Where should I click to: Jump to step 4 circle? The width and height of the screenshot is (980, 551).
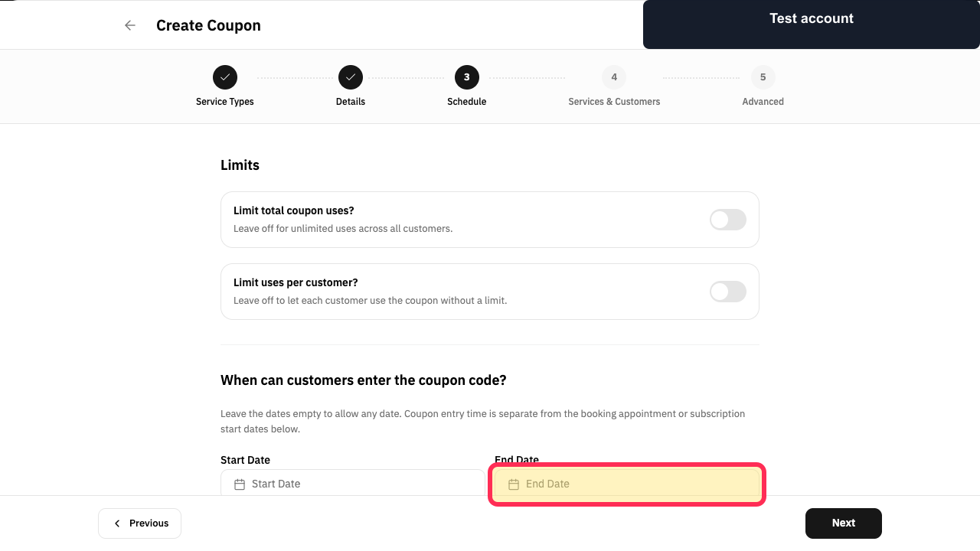614,77
